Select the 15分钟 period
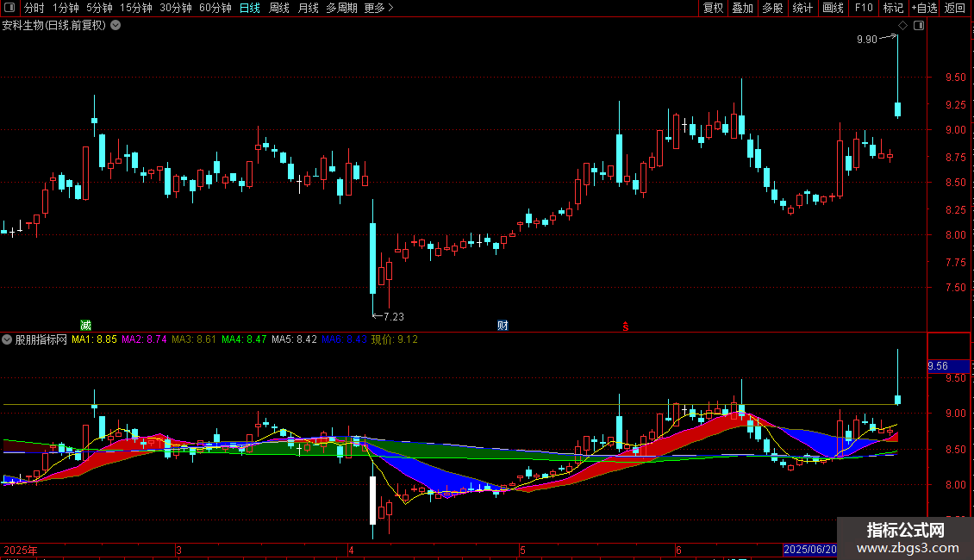The image size is (974, 560). tap(135, 8)
